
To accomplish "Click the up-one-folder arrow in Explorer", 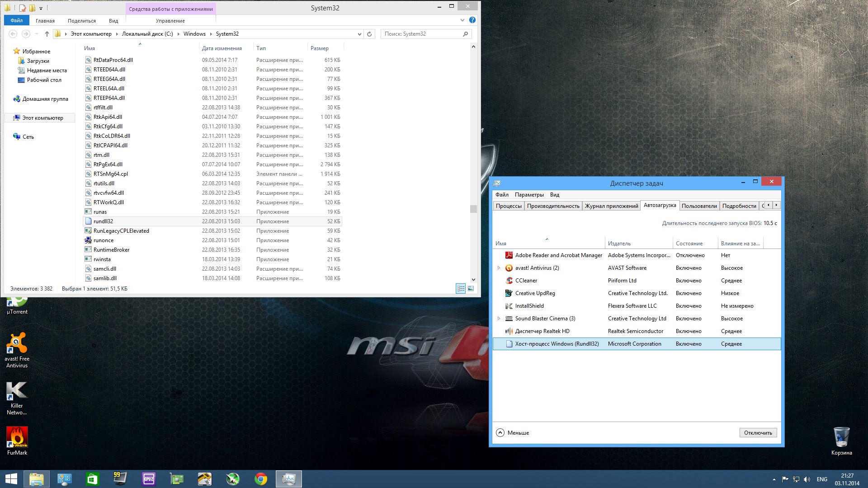I will [47, 34].
